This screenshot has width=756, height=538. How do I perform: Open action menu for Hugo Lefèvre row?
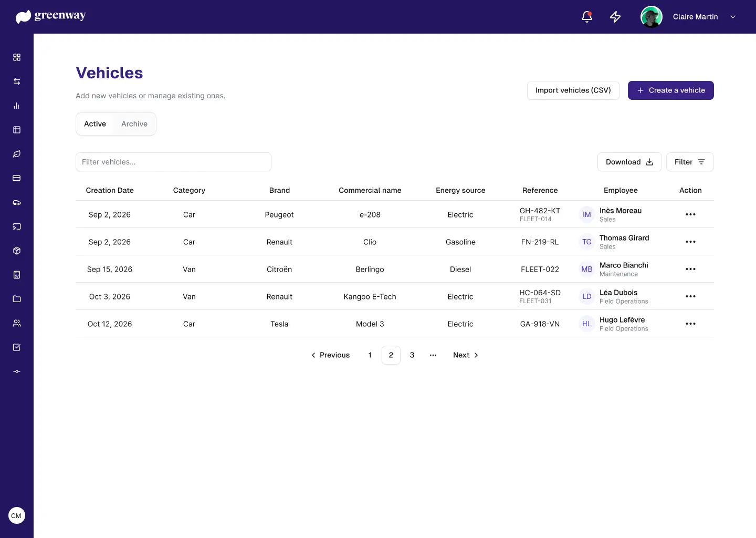690,324
